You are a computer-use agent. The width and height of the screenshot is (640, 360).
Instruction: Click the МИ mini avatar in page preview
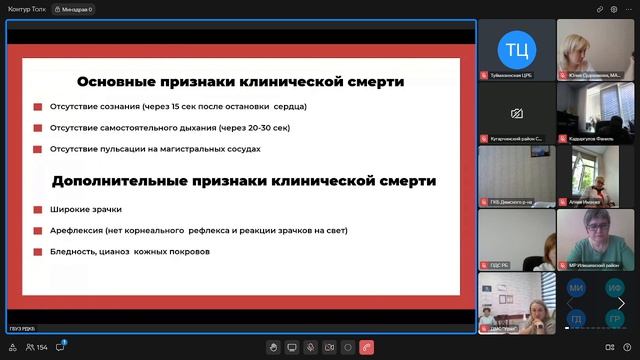click(x=576, y=288)
